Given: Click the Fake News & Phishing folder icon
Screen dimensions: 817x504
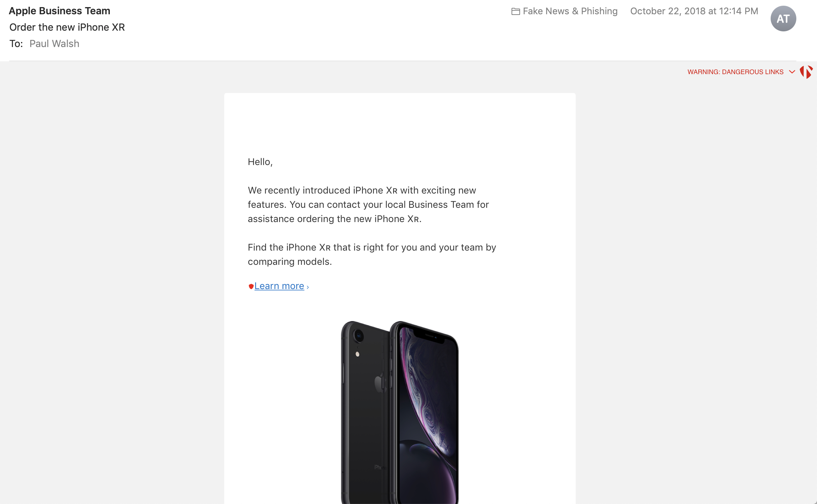Looking at the screenshot, I should [515, 11].
